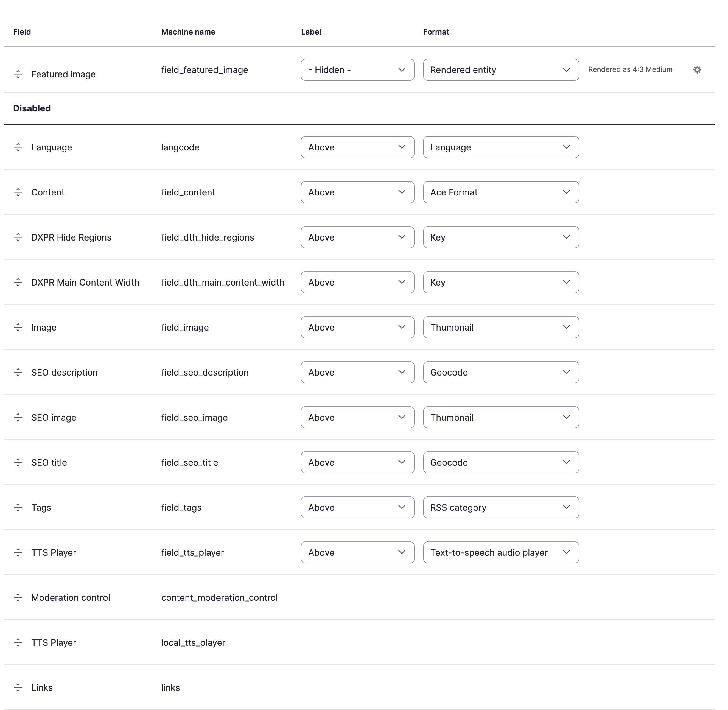Click the 'field_dth_main_content_width' machine name

coord(223,283)
